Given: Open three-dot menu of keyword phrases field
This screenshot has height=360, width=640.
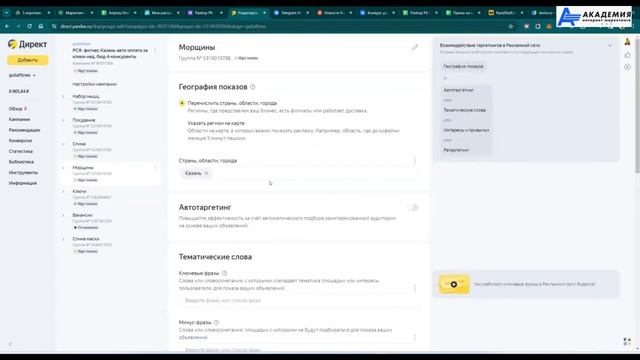Looking at the screenshot, I should (415, 288).
